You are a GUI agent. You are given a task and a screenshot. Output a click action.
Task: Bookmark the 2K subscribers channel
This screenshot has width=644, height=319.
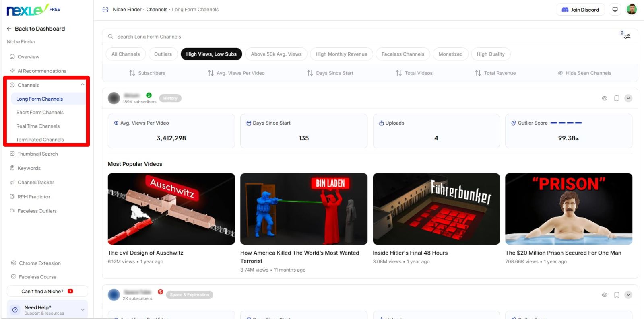pos(616,295)
